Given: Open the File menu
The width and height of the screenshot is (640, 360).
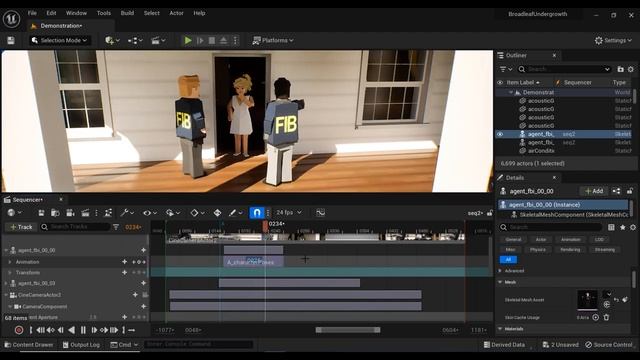Looking at the screenshot, I should point(32,13).
